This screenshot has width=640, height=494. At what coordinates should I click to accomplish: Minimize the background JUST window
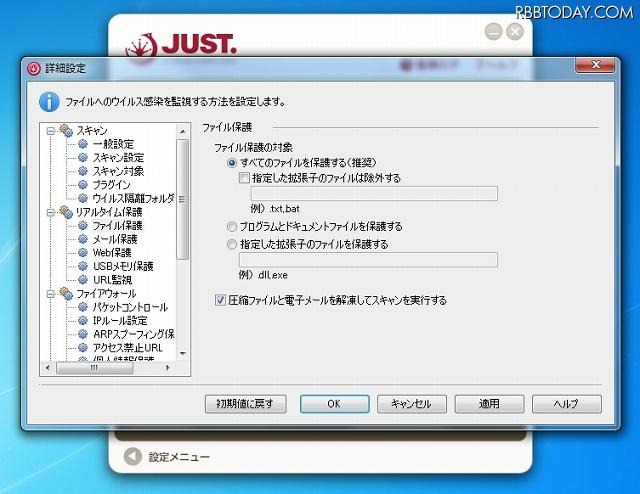tap(493, 31)
